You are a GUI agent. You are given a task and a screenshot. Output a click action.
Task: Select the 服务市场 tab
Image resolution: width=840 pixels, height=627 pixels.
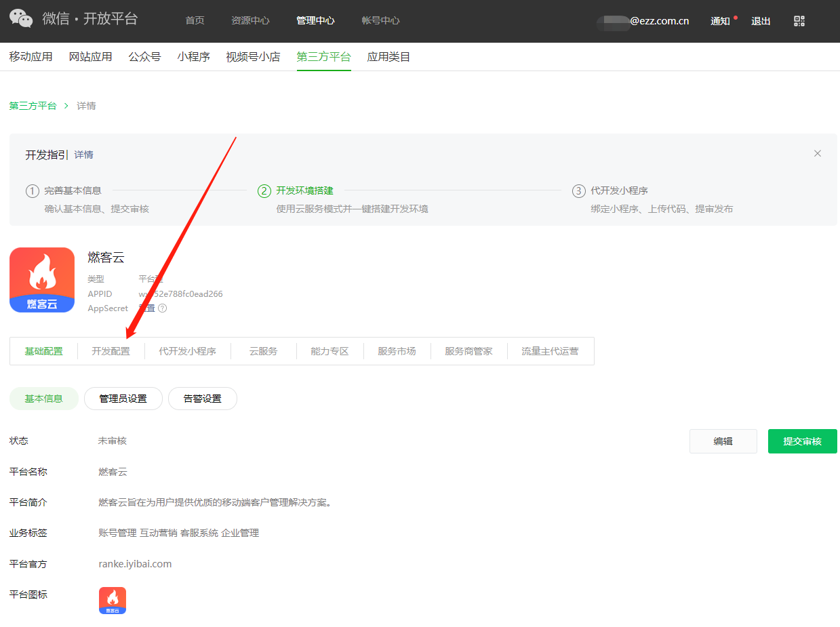click(x=397, y=351)
